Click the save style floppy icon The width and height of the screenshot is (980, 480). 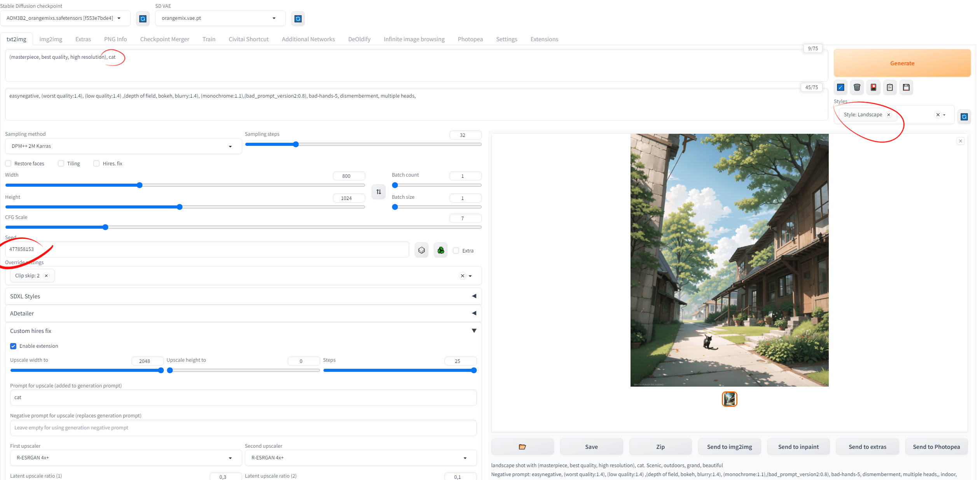(906, 88)
